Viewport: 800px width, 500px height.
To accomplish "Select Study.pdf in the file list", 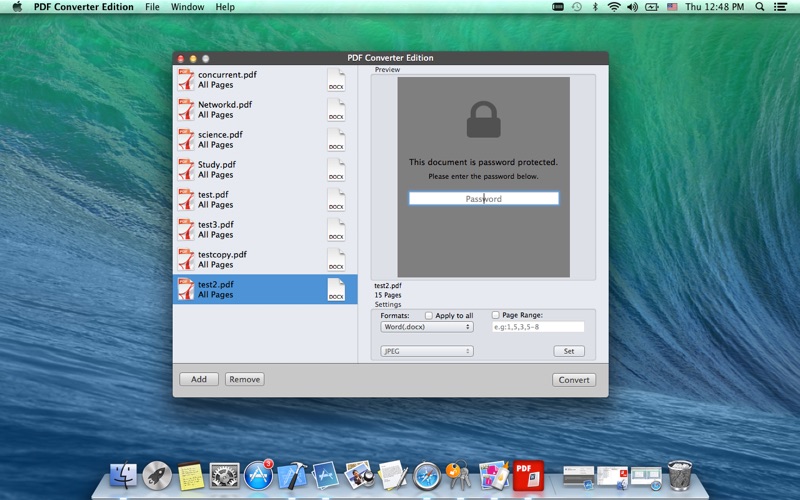I will pos(265,170).
